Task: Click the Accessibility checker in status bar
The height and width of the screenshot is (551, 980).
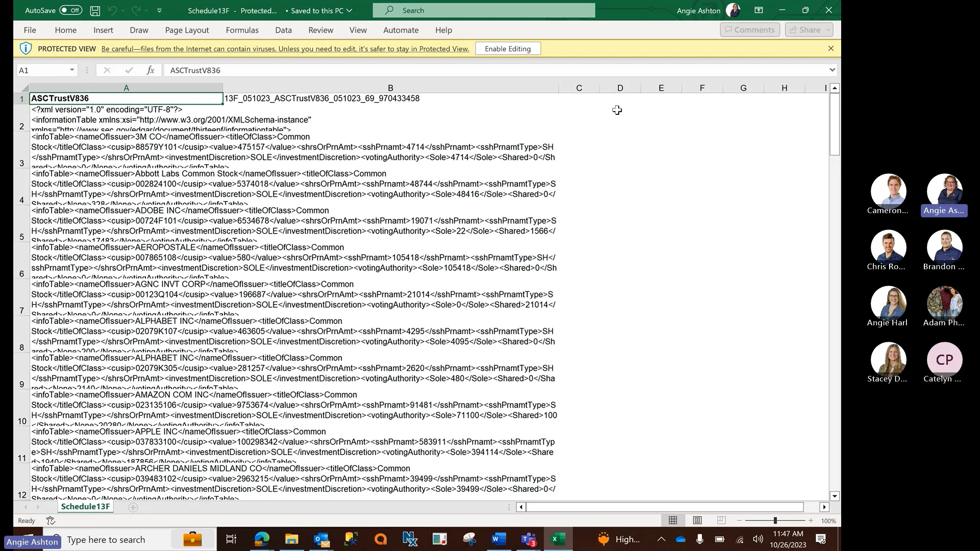Action: pos(50,520)
